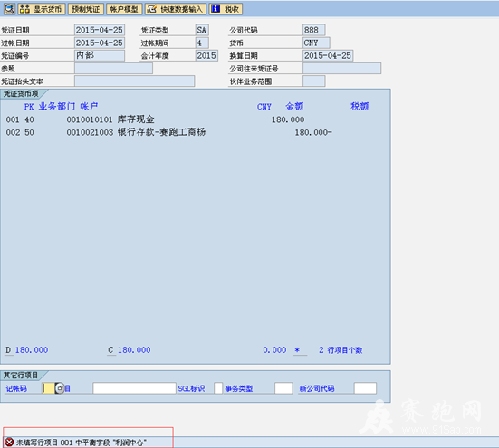The image size is (499, 448).
Task: Click the 税收 taxes info button
Action: [x=226, y=9]
